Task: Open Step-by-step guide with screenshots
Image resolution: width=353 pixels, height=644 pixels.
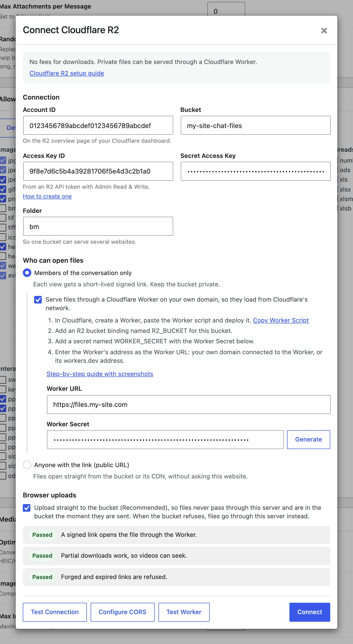Action: (x=100, y=374)
